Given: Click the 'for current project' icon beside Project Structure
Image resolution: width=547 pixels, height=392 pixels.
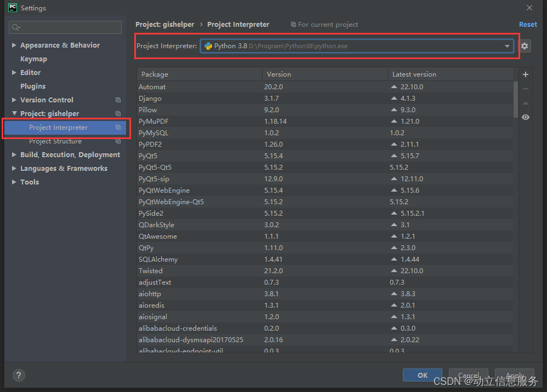Looking at the screenshot, I should click(118, 141).
